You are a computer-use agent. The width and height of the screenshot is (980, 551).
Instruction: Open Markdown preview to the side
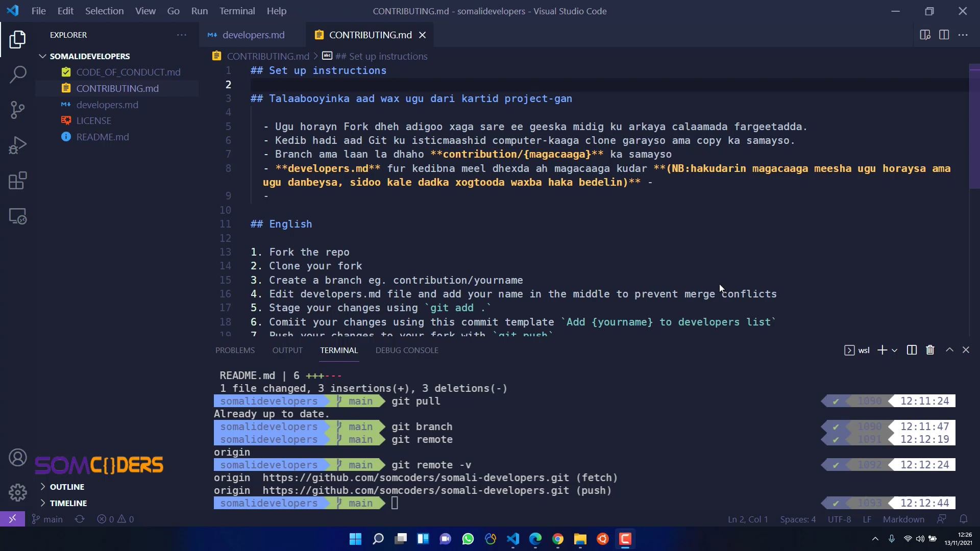(925, 35)
